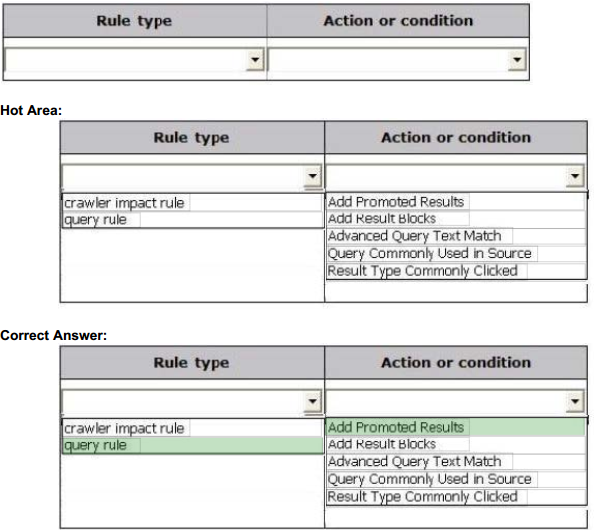Choose 'Add Promoted Results' in Hot Area
Image resolution: width=594 pixels, height=530 pixels.
[x=456, y=202]
